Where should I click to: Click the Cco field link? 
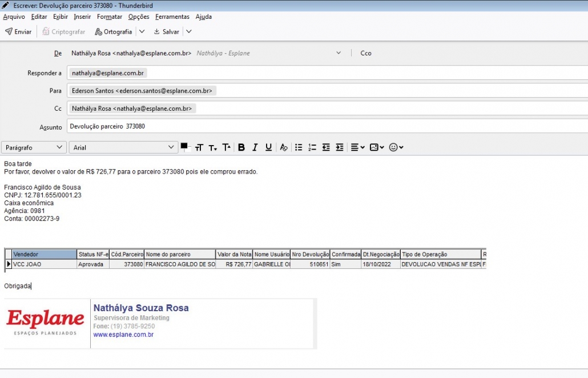pos(366,53)
